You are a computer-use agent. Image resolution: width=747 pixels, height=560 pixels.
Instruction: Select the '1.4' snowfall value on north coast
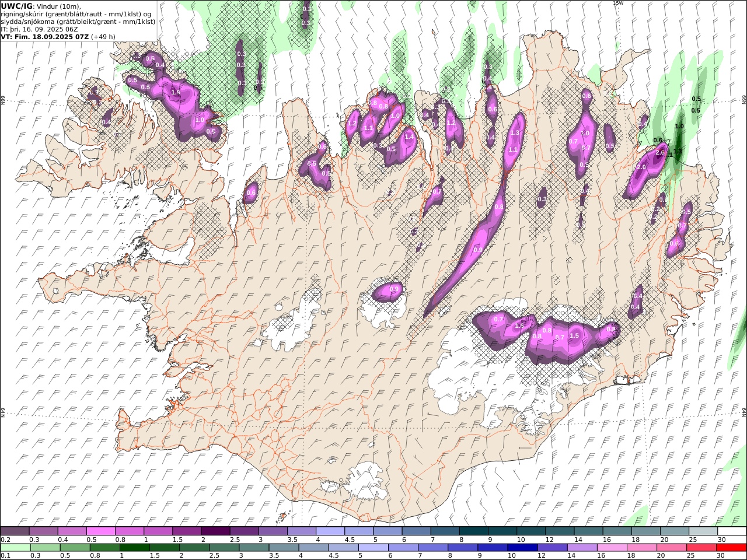[x=409, y=136]
